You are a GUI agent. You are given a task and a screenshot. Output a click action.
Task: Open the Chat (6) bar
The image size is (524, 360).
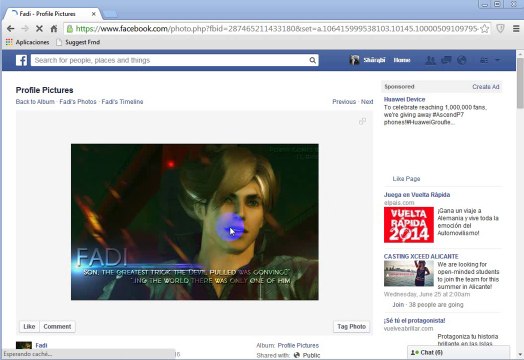(458, 352)
